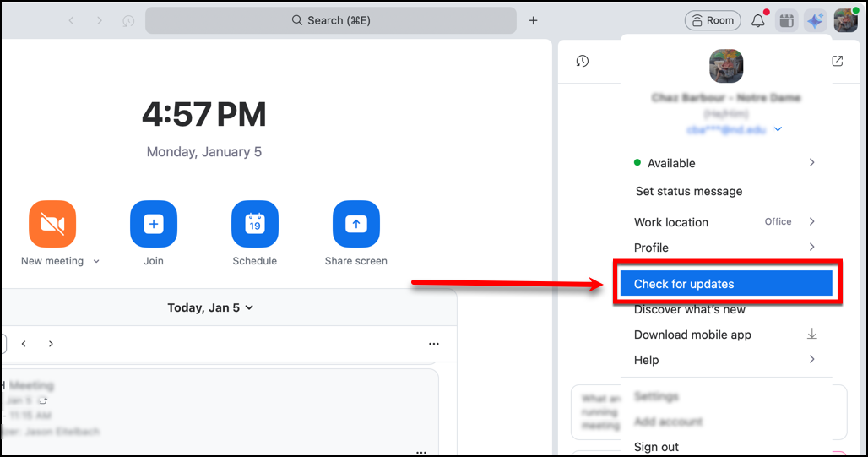Click Set status message

click(x=689, y=191)
